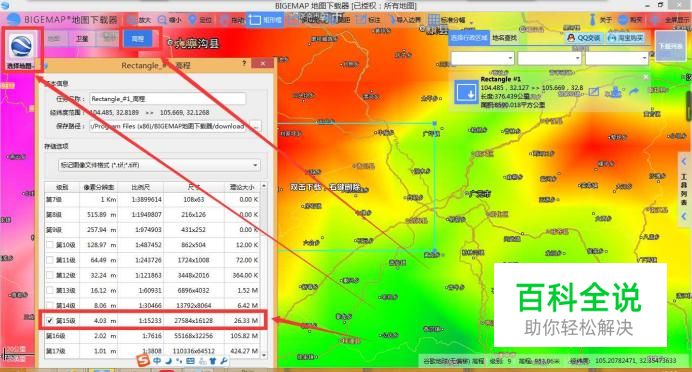
Task: Check the 第14级 level checkbox
Action: point(50,305)
